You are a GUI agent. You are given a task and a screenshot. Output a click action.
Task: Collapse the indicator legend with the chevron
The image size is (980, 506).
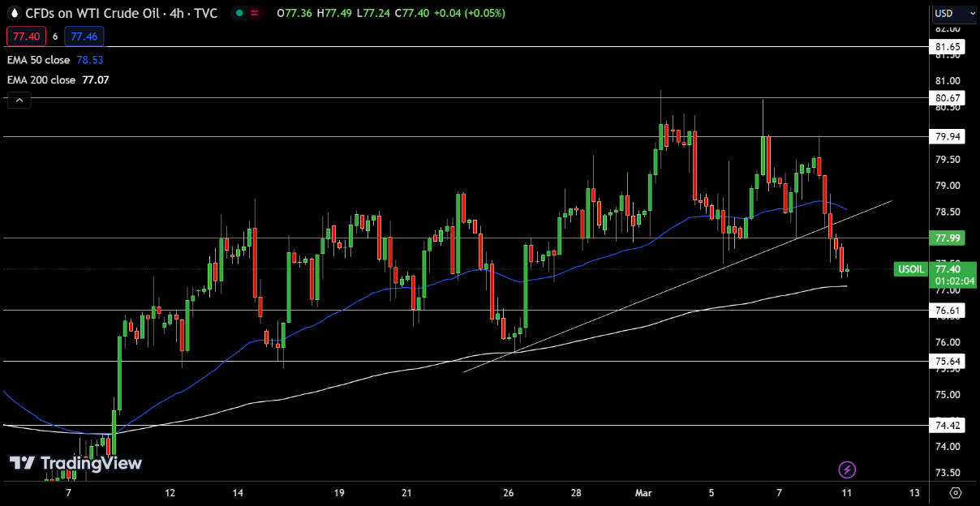click(19, 101)
